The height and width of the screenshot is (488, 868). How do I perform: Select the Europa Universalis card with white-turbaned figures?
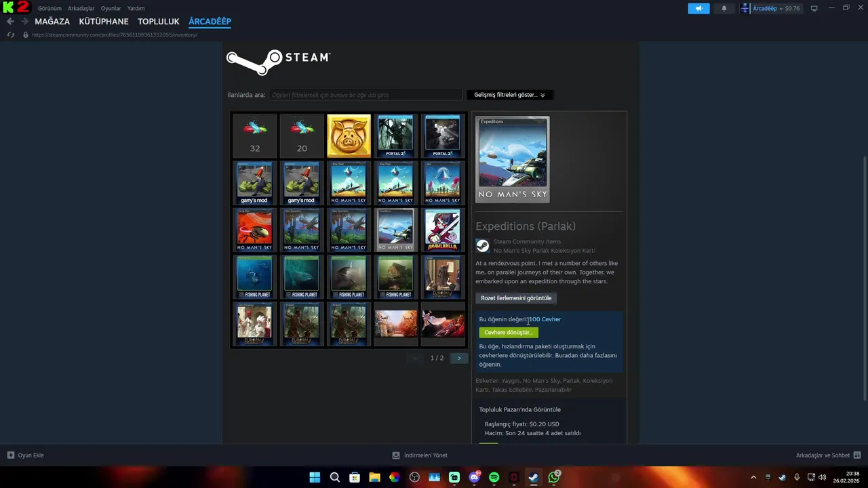coord(254,324)
